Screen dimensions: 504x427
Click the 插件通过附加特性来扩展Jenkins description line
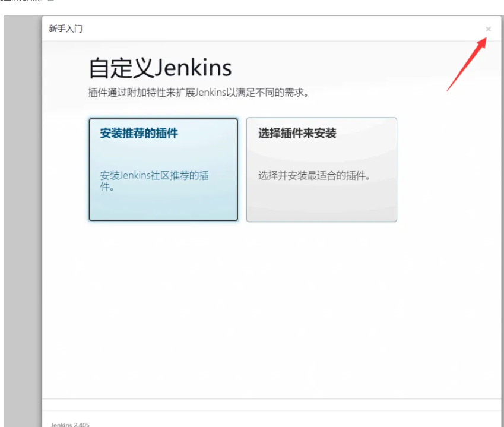(198, 93)
